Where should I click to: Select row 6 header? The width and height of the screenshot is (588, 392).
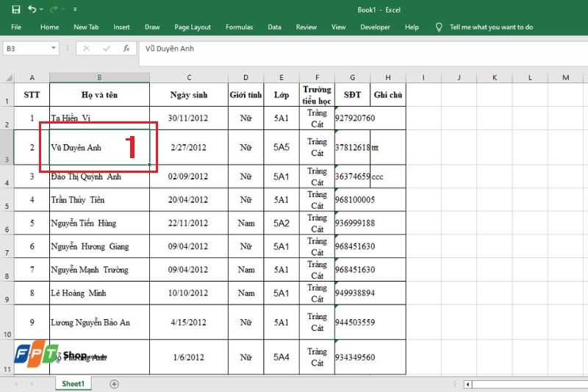pos(7,223)
